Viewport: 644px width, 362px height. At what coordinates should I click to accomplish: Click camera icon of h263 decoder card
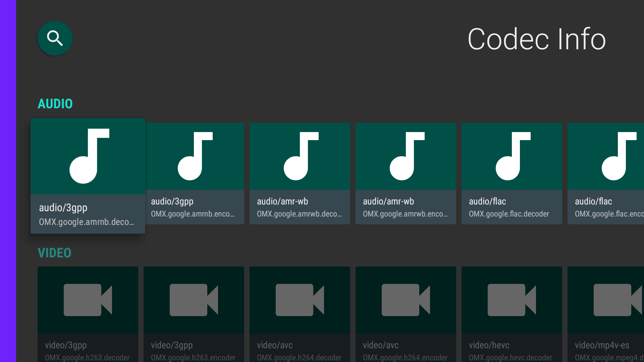click(x=88, y=300)
